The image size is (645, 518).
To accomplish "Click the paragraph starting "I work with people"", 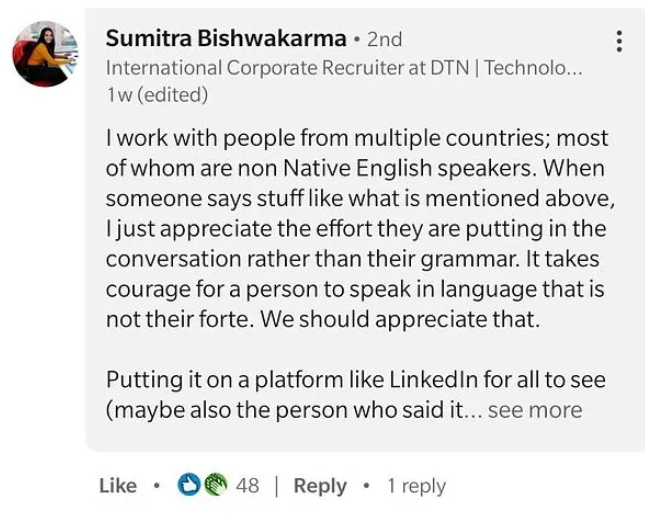I will [360, 228].
